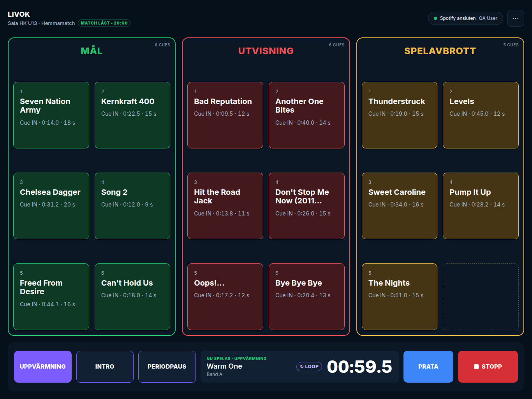Play the Song 2 cue
The image size is (532, 399).
coord(132,206)
